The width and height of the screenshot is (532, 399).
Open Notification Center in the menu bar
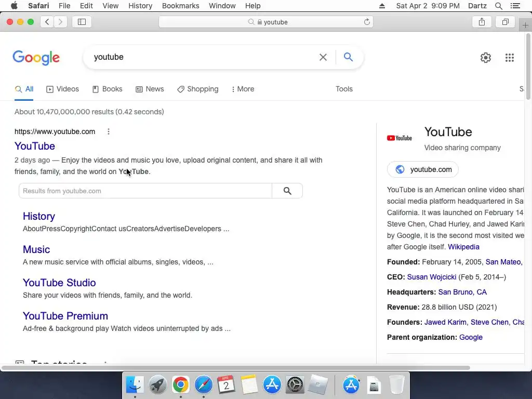(515, 6)
